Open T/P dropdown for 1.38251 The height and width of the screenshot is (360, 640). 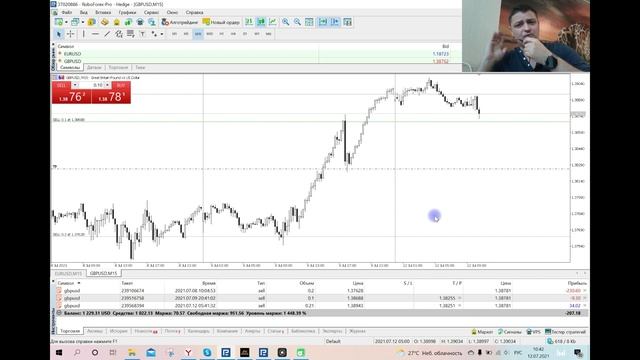(460, 305)
